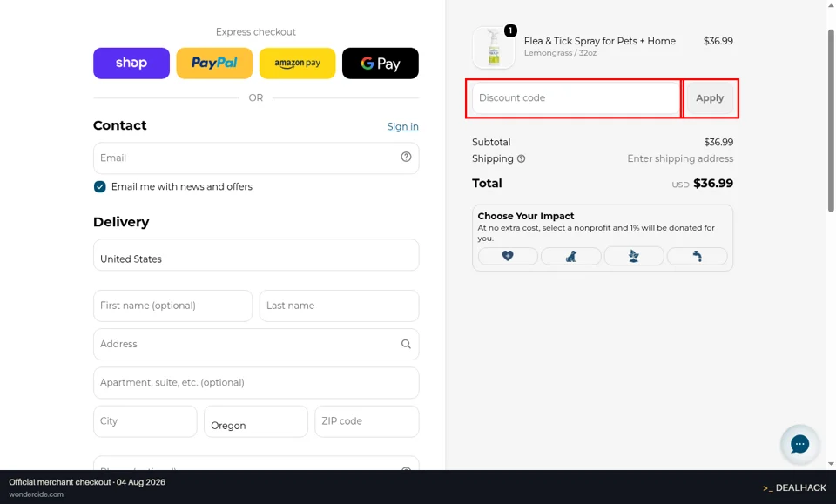This screenshot has width=836, height=504.
Task: Pay with Shop express checkout
Action: (131, 64)
